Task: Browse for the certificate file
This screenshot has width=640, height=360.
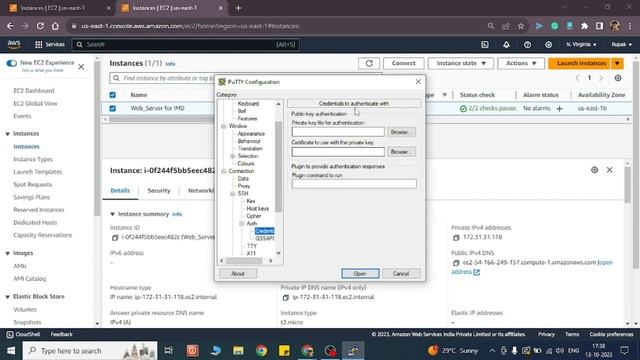Action: [x=401, y=152]
